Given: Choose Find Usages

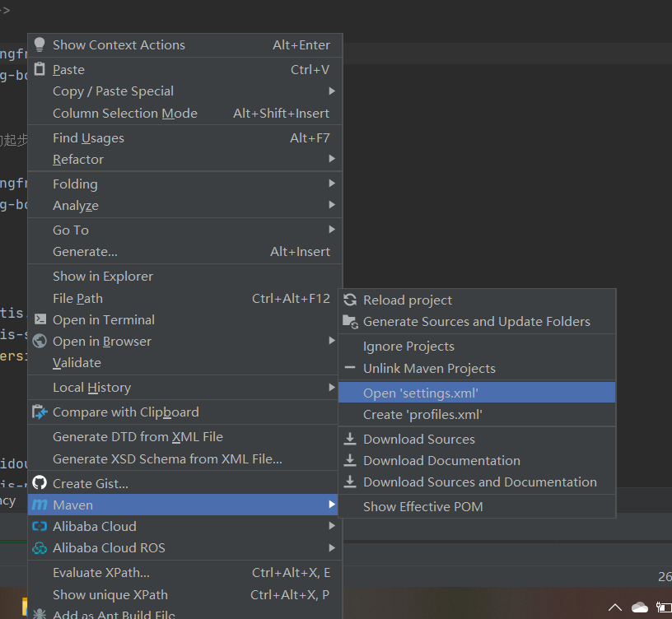Looking at the screenshot, I should (184, 138).
